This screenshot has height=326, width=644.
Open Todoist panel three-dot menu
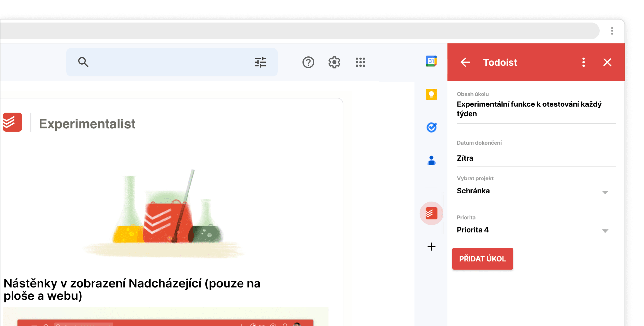click(x=583, y=62)
